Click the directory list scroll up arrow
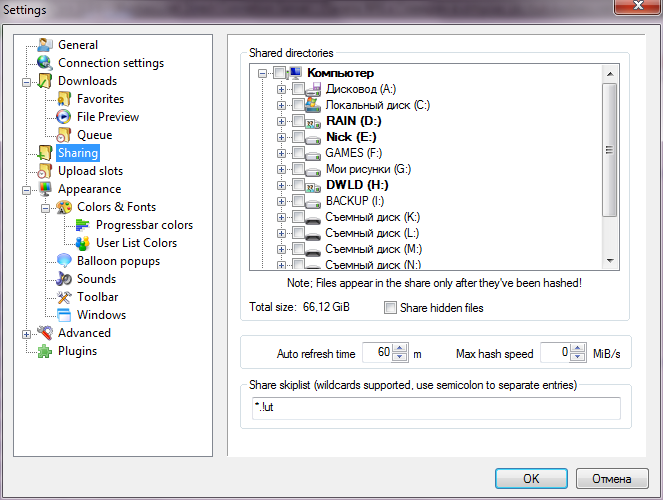Image resolution: width=663 pixels, height=500 pixels. pyautogui.click(x=610, y=74)
